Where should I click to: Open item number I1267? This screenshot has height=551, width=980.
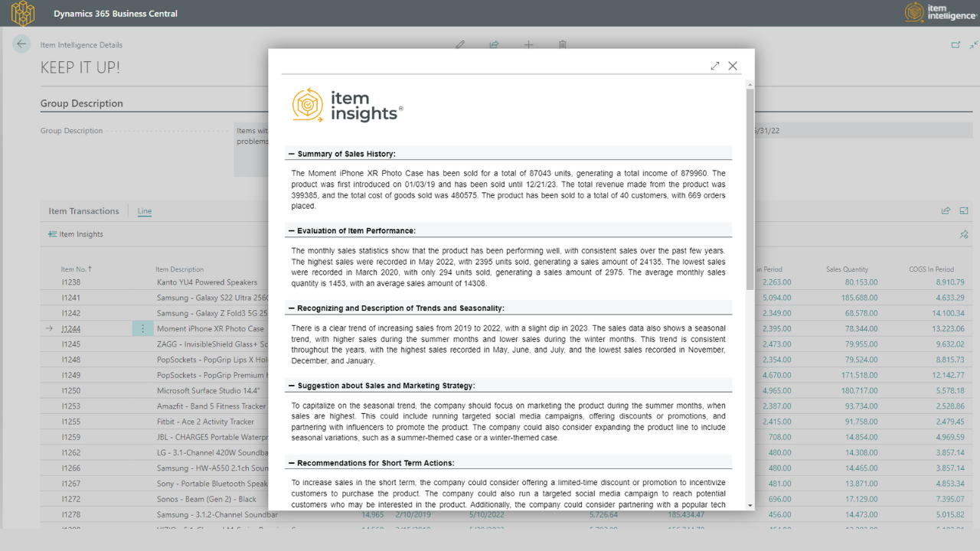click(x=71, y=484)
